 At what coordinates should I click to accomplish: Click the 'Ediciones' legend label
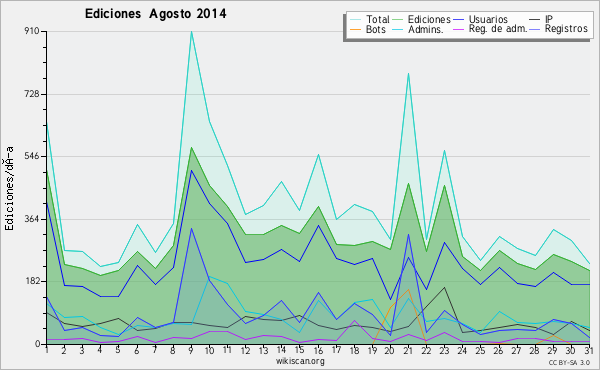[429, 19]
